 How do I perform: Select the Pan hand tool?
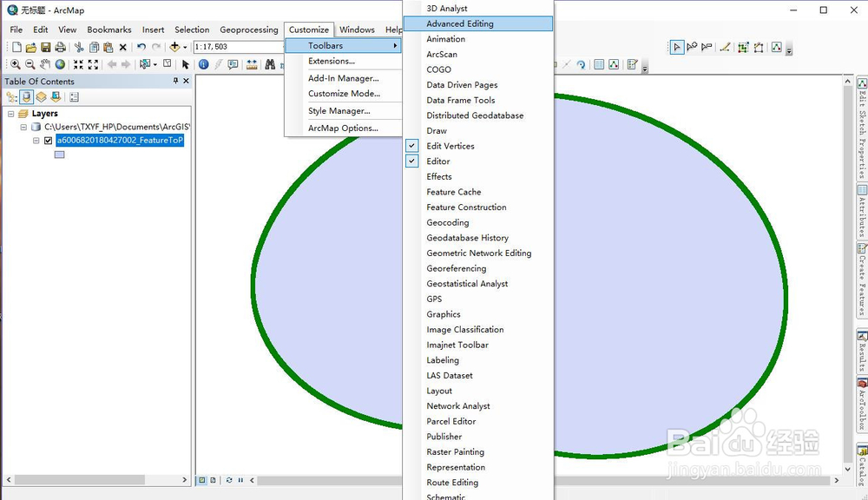click(45, 64)
